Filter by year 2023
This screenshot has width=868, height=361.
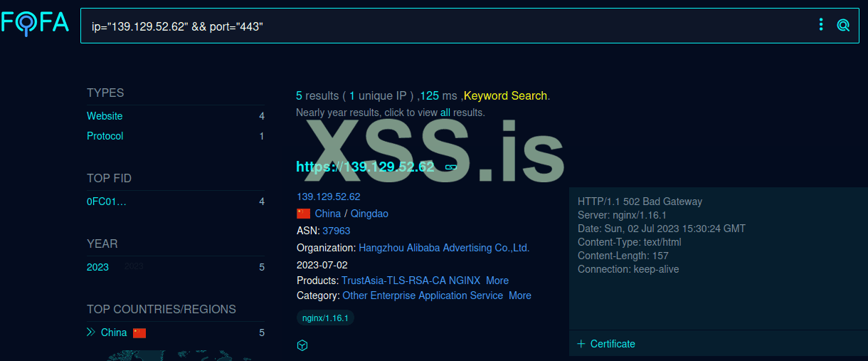[x=97, y=267]
